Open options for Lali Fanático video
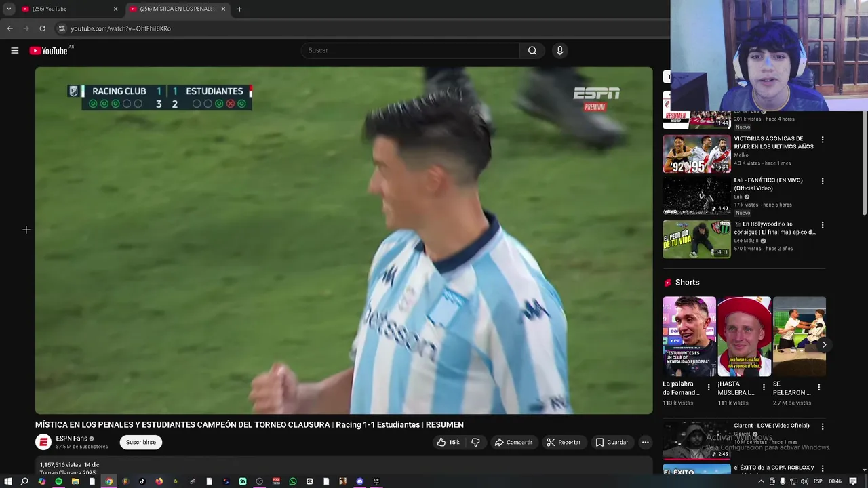The height and width of the screenshot is (488, 868). (x=823, y=182)
